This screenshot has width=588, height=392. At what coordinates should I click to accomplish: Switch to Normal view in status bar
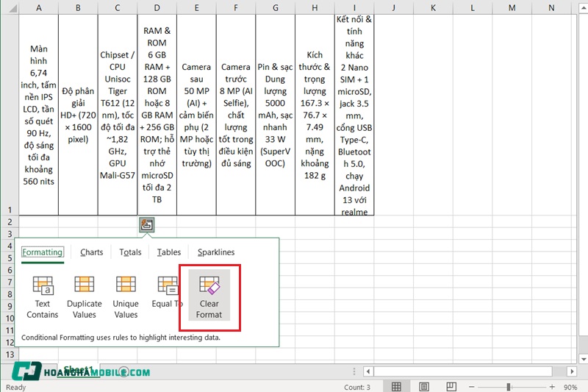(396, 387)
